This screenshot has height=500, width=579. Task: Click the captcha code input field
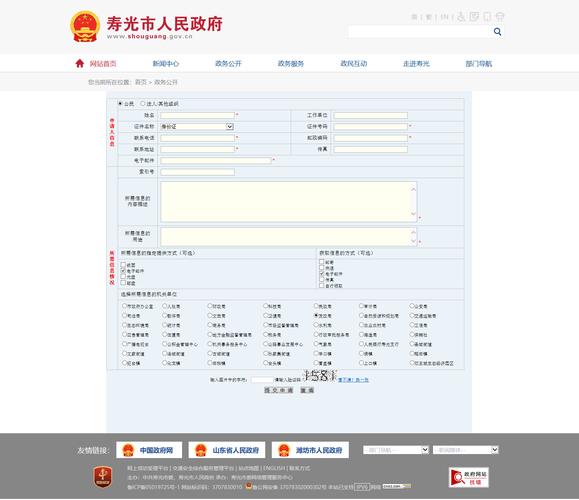[262, 380]
